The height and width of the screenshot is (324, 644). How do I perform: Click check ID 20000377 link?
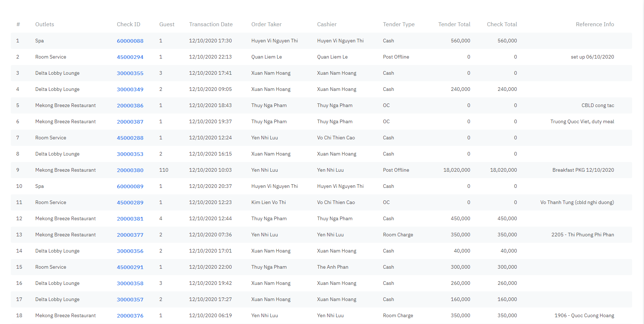click(x=130, y=235)
